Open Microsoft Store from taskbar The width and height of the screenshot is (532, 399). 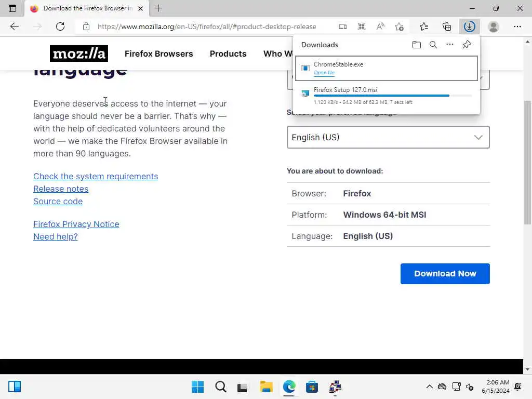(x=312, y=387)
